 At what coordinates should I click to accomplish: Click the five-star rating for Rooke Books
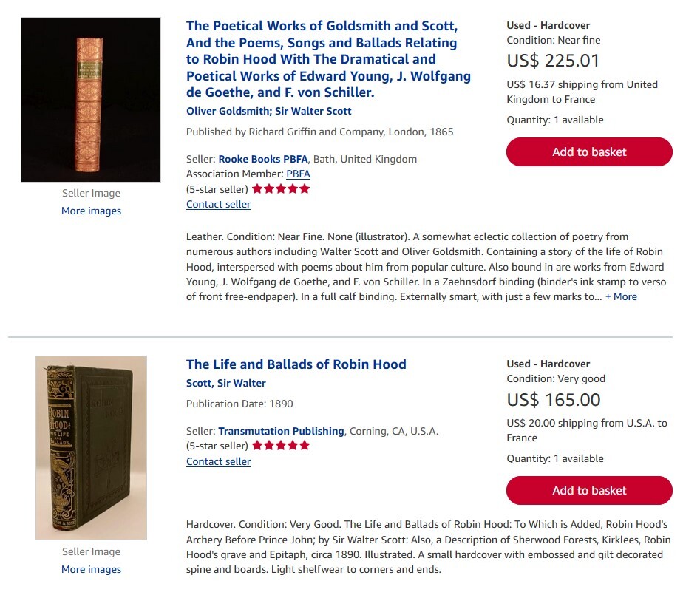point(280,188)
